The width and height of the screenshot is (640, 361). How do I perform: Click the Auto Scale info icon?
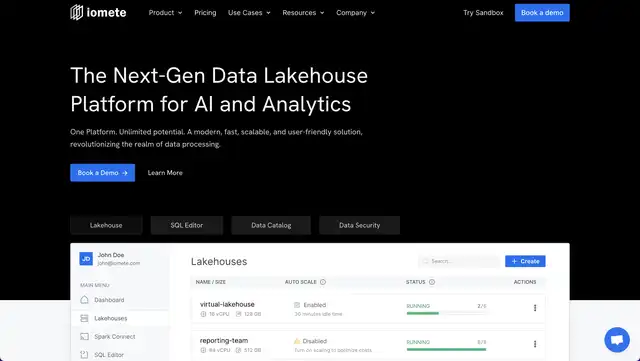[x=323, y=282]
